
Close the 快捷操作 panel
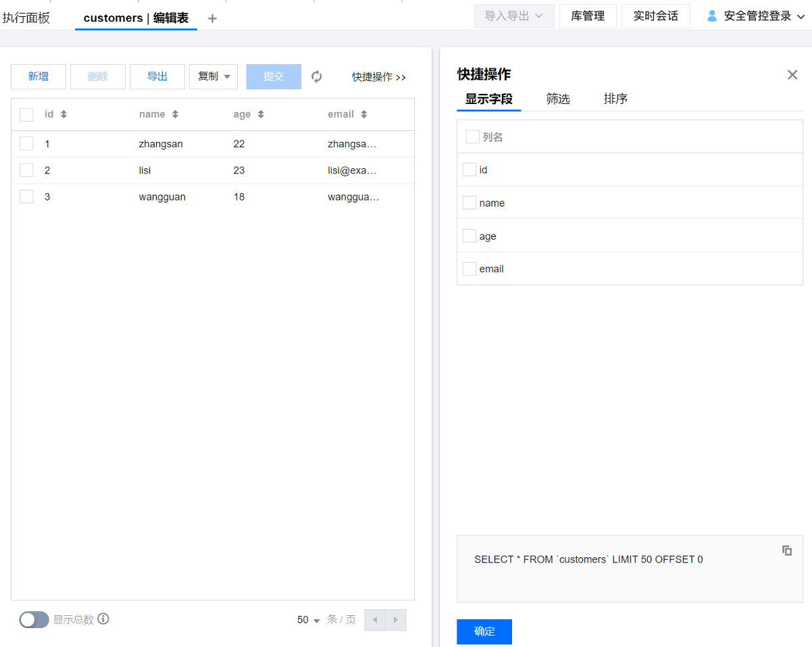pos(792,75)
